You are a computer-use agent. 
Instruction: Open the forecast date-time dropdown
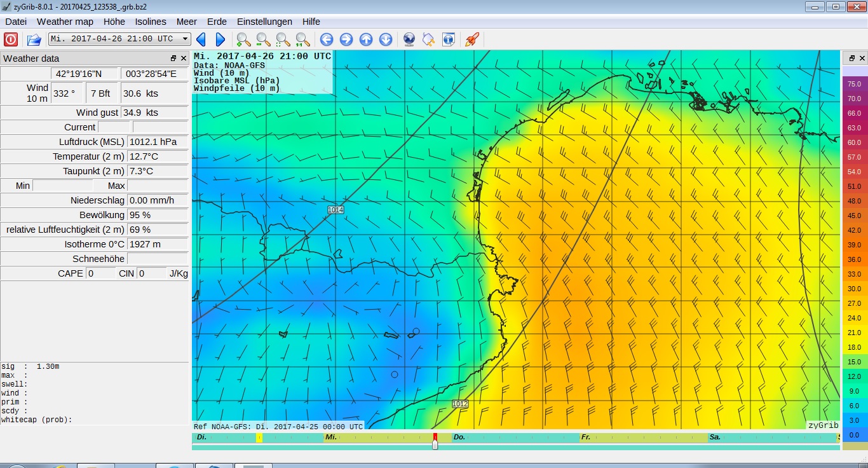pyautogui.click(x=185, y=39)
